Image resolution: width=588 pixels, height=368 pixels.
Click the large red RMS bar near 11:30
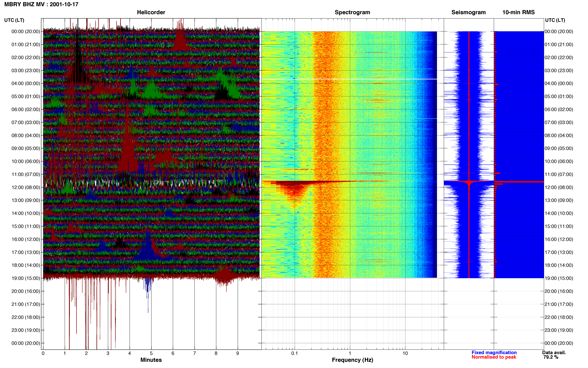[519, 182]
